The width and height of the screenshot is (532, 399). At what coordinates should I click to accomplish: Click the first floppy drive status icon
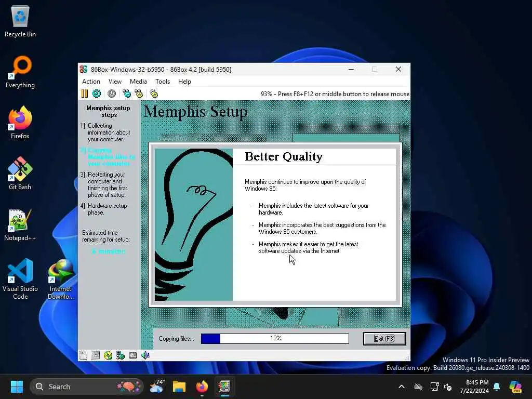pos(83,355)
